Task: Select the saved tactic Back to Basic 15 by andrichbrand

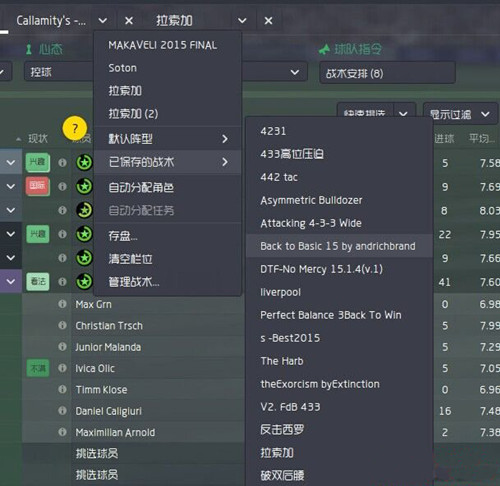Action: [339, 246]
